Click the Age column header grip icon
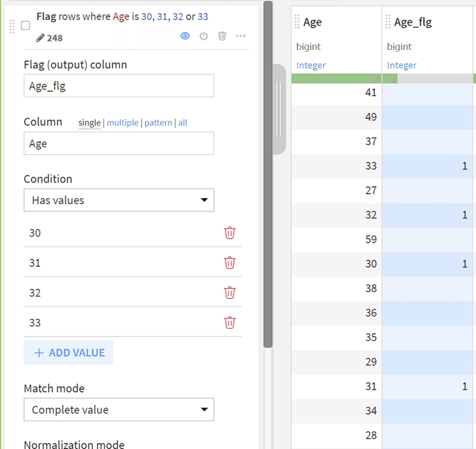476x449 pixels. coord(297,22)
